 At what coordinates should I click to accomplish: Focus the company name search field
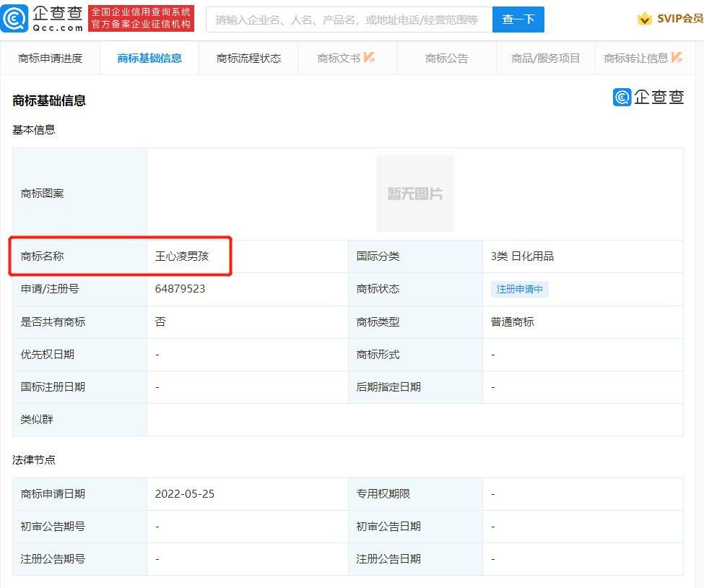click(349, 20)
